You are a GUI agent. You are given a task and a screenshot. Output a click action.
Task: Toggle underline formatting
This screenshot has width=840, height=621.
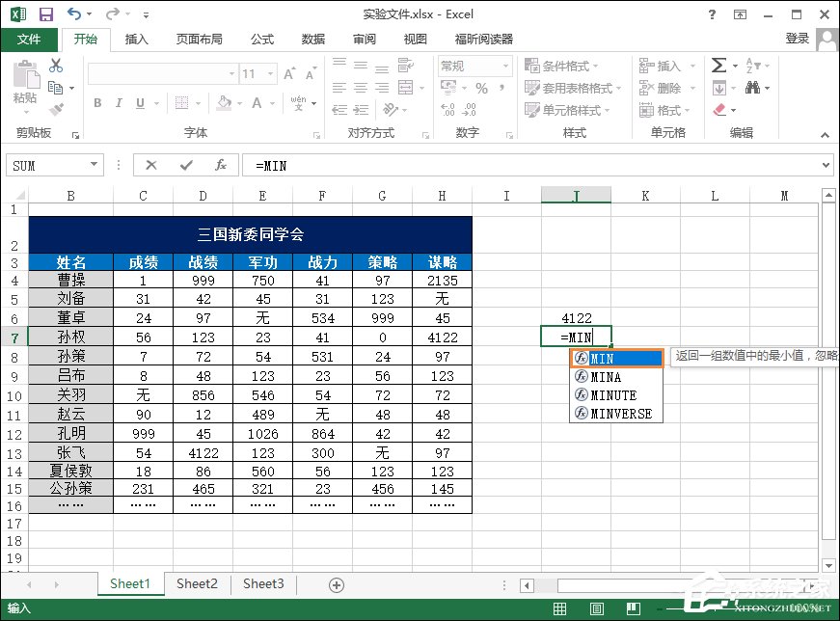[140, 102]
